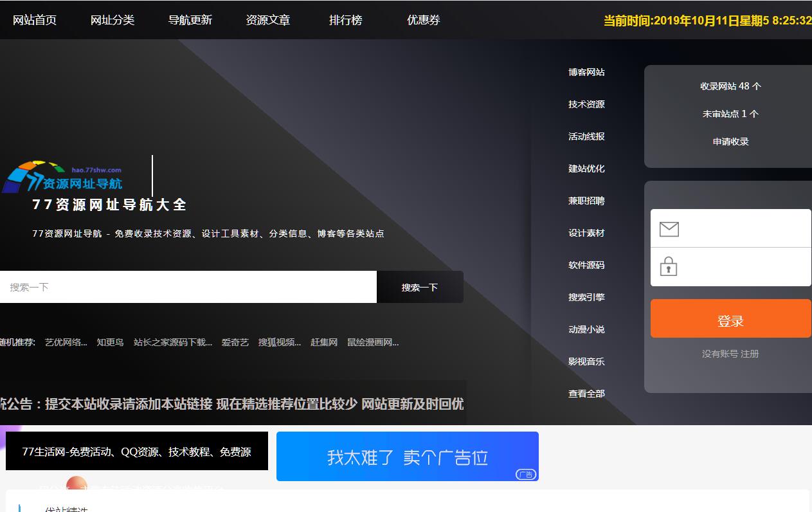Click 查看全部 to view all categories

(x=586, y=394)
